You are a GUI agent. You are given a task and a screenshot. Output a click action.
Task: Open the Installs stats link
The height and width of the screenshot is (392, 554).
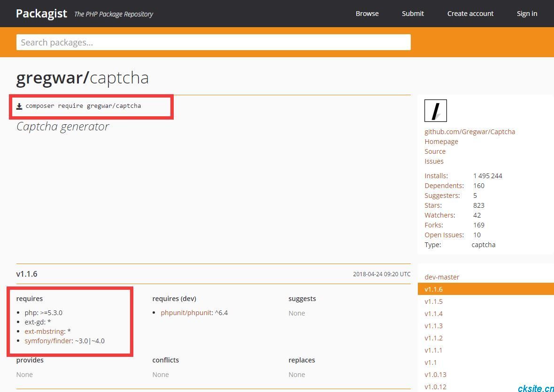(436, 176)
